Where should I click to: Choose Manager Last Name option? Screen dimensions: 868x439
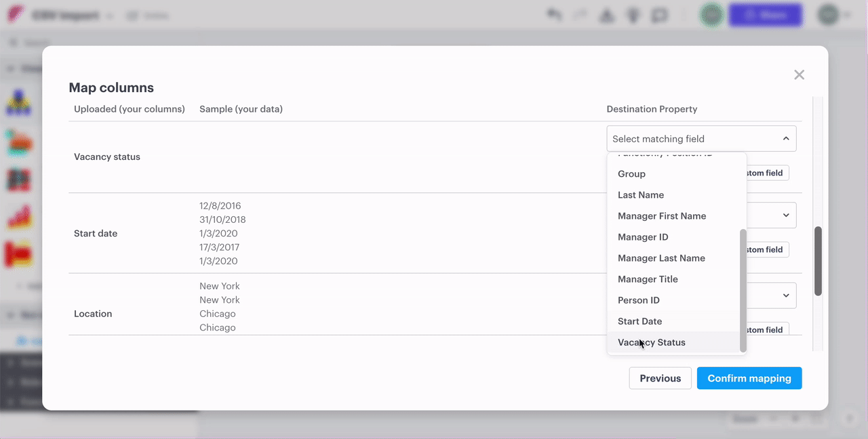click(x=661, y=258)
